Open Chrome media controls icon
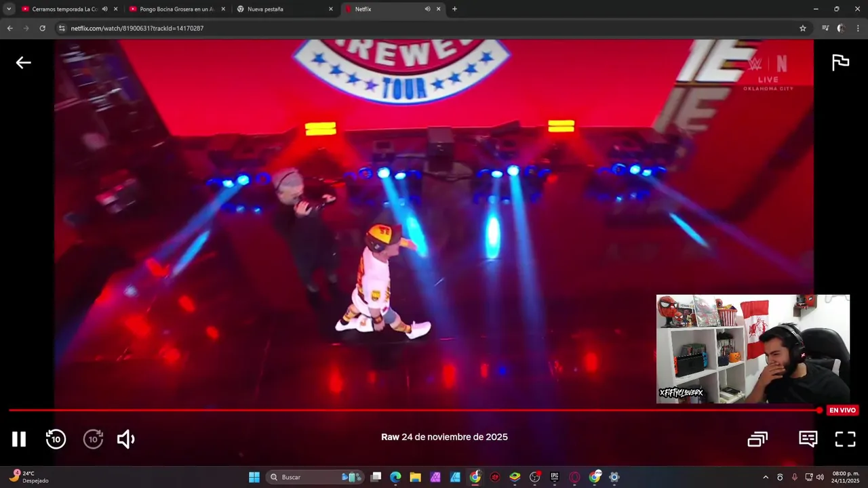868x488 pixels. [x=825, y=28]
